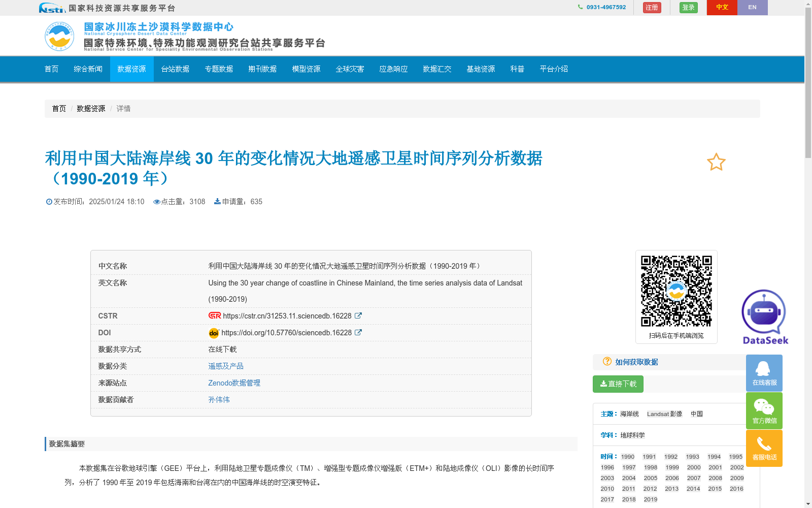
Task: Open 客服电话 phone widget
Action: [764, 448]
